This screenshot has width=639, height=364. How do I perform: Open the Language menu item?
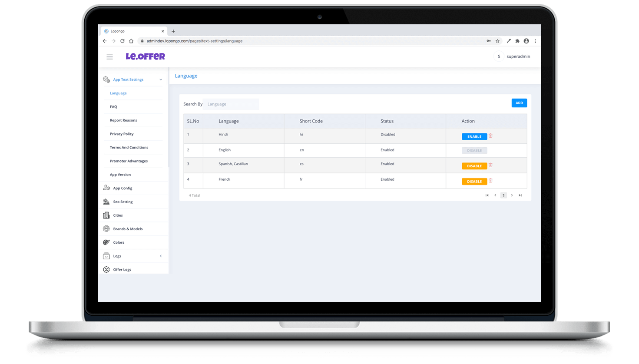[118, 93]
